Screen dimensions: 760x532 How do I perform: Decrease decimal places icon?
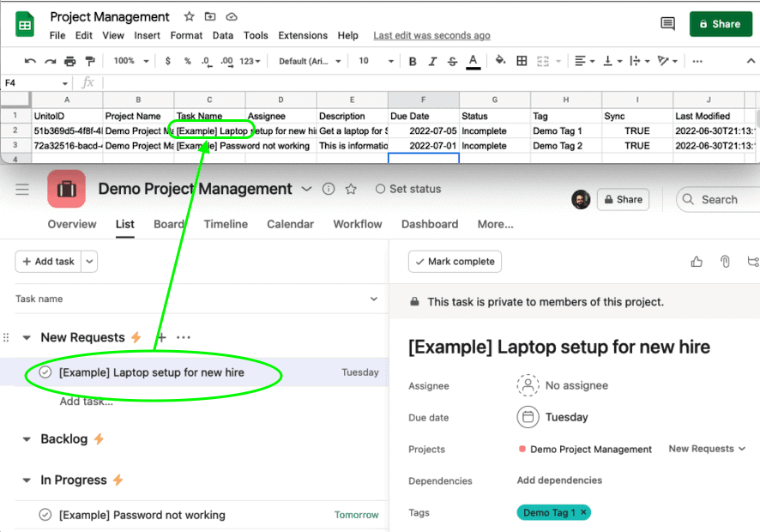point(207,61)
